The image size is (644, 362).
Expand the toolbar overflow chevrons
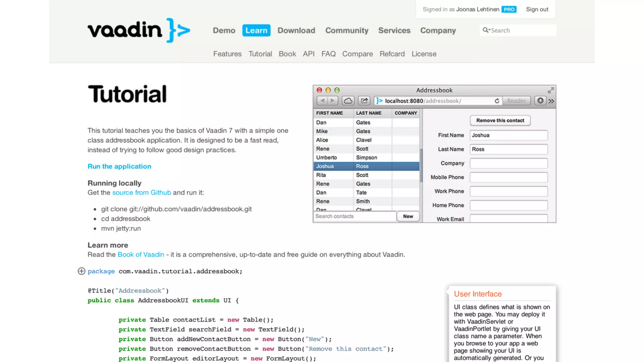tap(551, 101)
